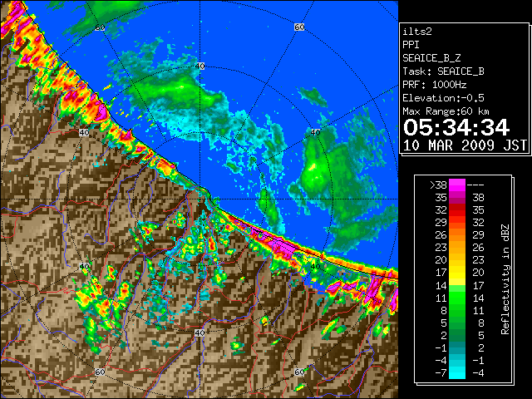Click the 'Reflectivity in dBZ' legend title
This screenshot has height=399, width=532.
point(505,279)
